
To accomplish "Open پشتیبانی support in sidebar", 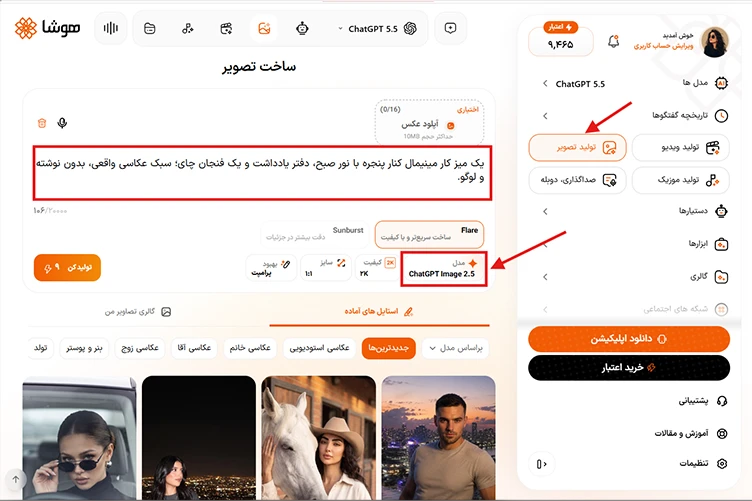I will point(703,401).
